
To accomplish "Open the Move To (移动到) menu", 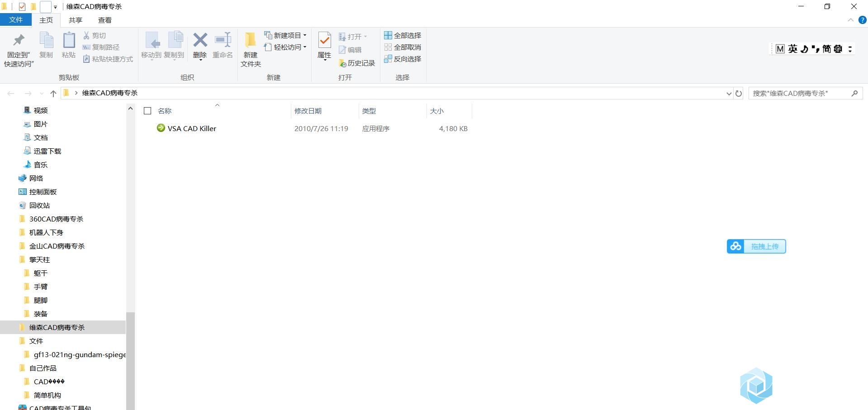I will pos(151,45).
